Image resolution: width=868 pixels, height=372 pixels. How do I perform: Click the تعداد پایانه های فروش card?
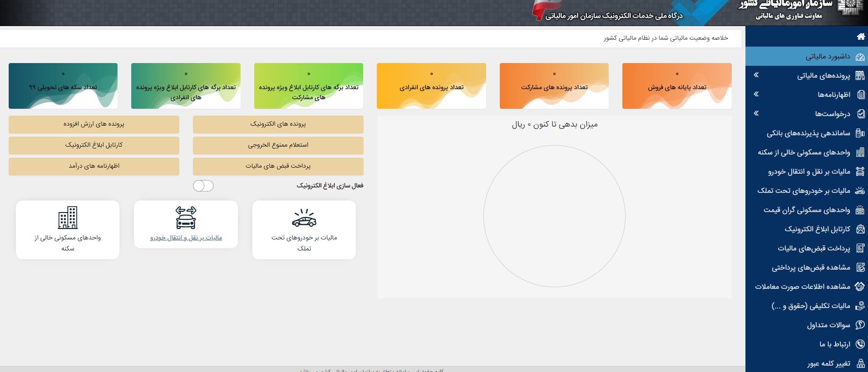(677, 86)
